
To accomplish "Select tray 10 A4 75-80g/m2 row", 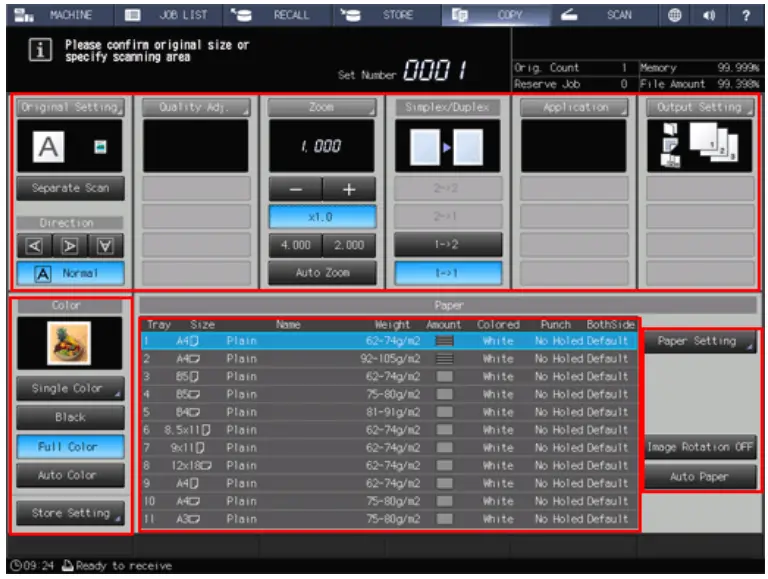I will 389,501.
